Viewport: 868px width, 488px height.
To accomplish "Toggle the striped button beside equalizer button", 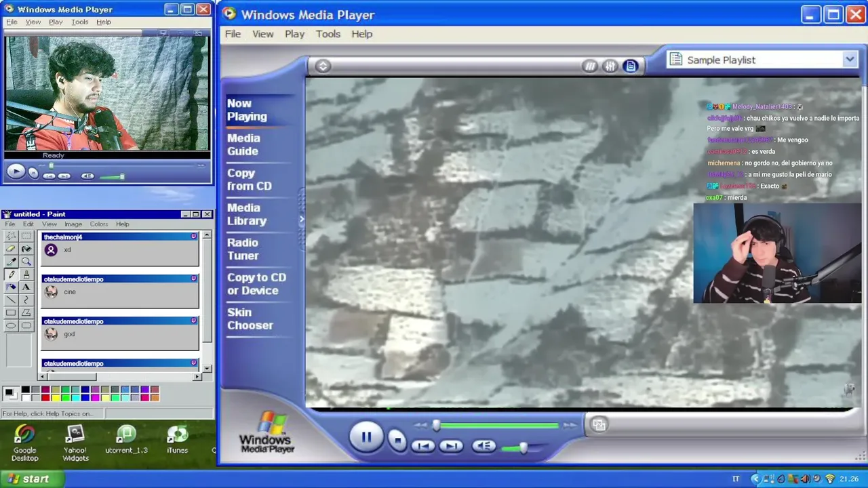I will (590, 66).
